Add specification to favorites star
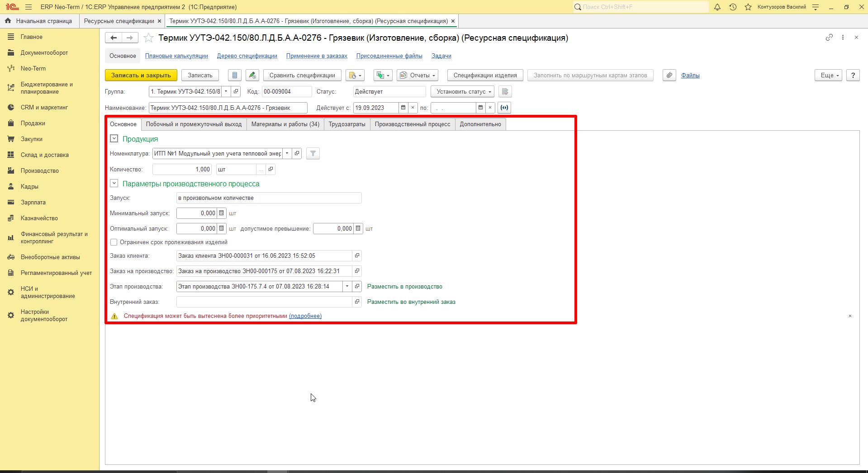 coord(148,38)
